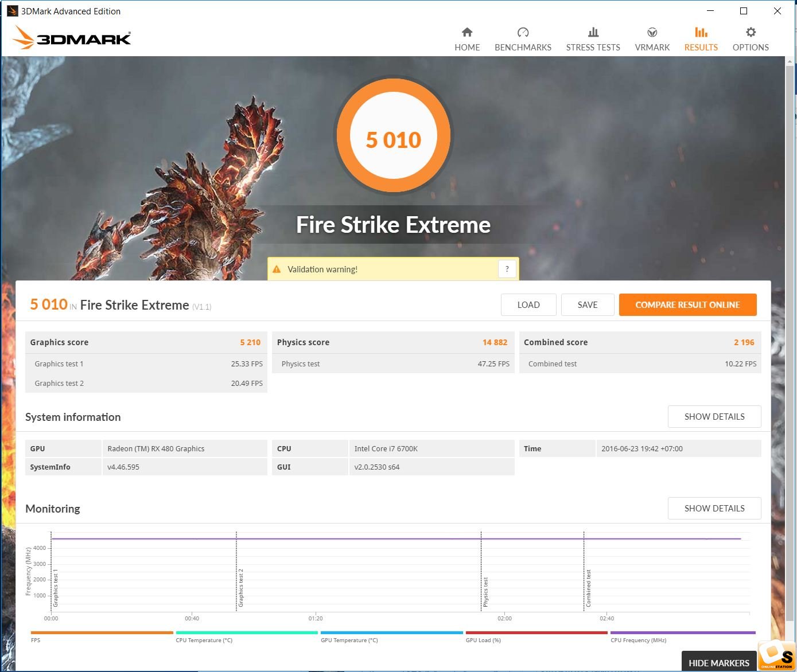Click the vertical scrollbar on right
The width and height of the screenshot is (797, 672).
click(x=790, y=344)
